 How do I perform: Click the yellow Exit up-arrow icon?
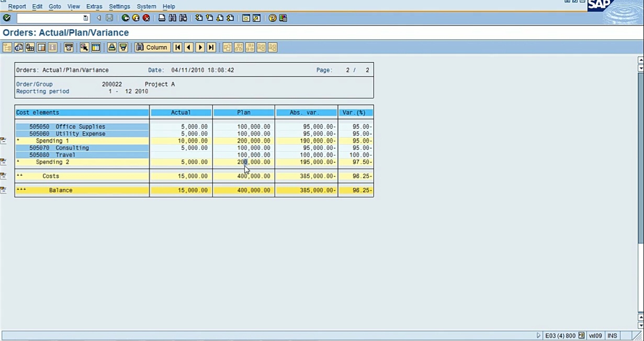(136, 18)
